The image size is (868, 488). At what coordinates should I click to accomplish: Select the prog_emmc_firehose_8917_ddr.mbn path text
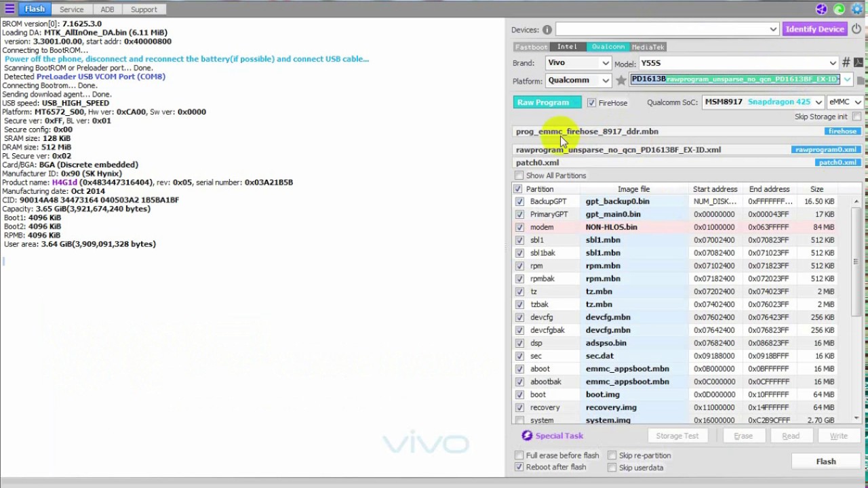[x=587, y=131]
